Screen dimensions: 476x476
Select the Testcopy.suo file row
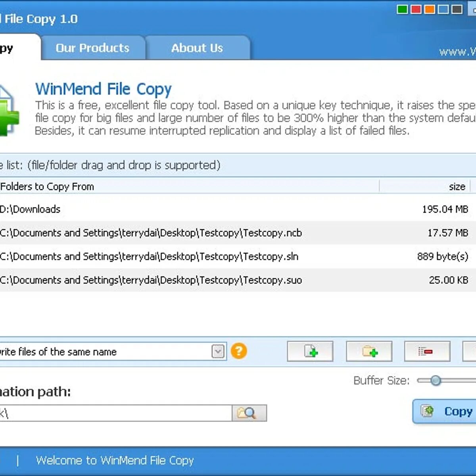point(238,280)
